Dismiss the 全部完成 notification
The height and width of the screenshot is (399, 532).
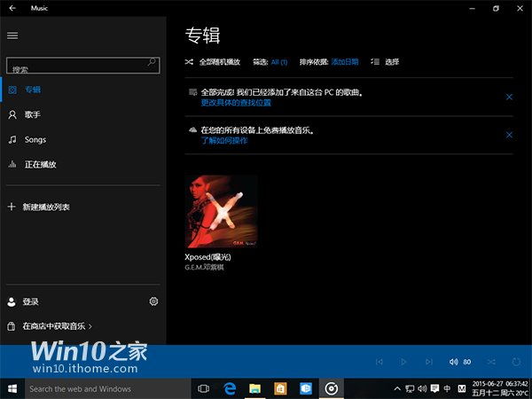point(509,97)
